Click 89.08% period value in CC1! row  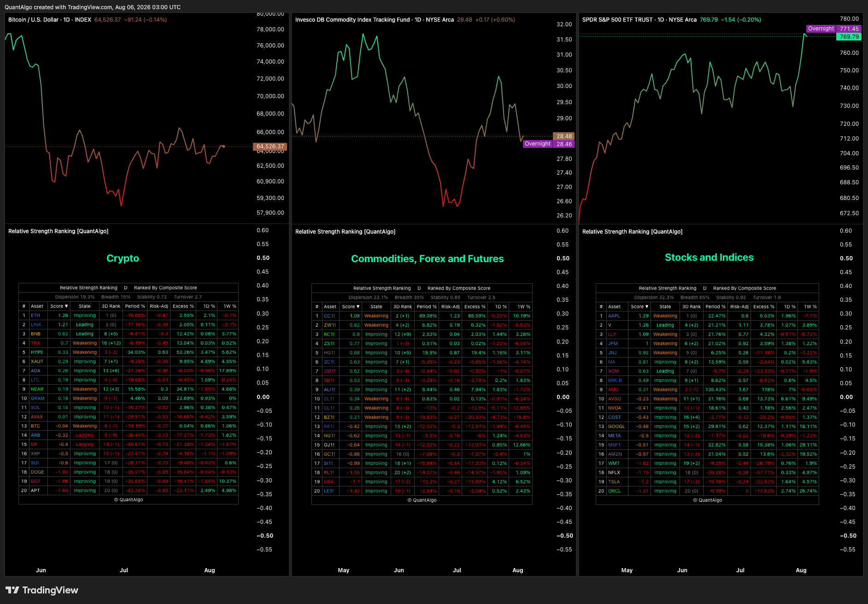(x=428, y=316)
